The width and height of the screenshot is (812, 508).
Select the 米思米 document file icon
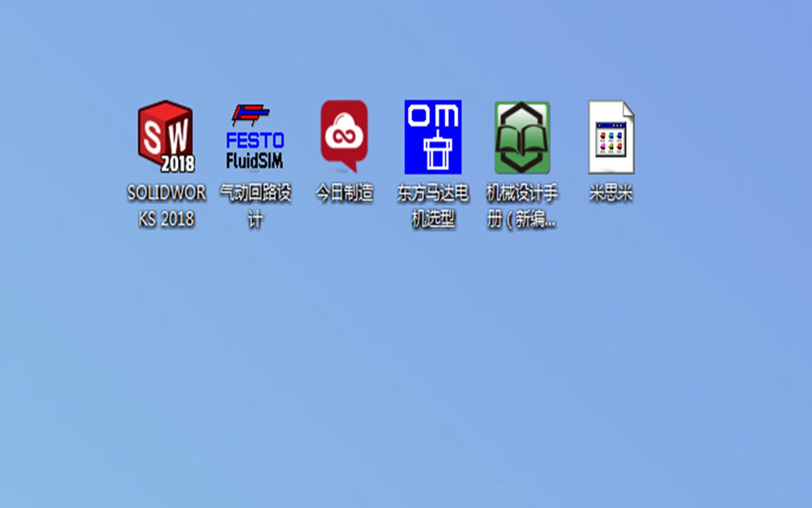tap(611, 137)
